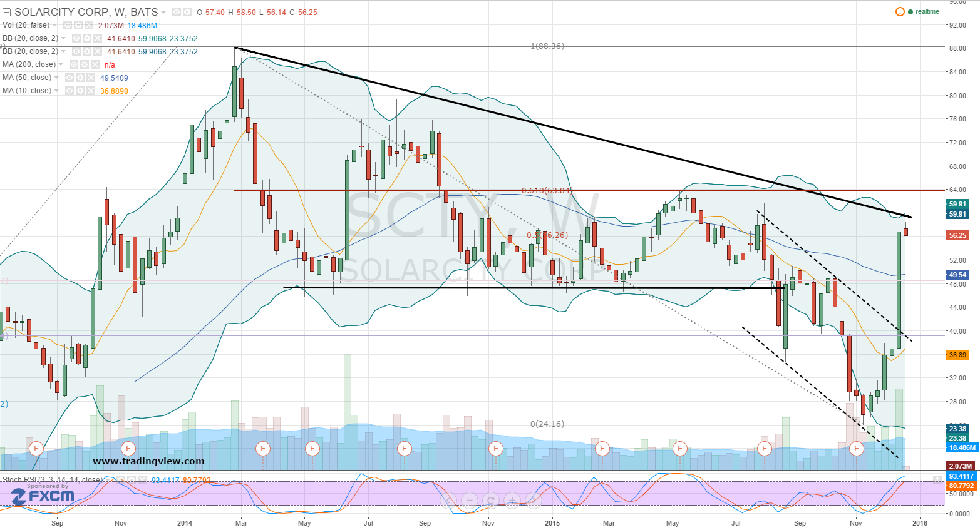Image resolution: width=980 pixels, height=530 pixels.
Task: Expand the Vol (20, false) dropdown arrow
Action: tap(55, 26)
